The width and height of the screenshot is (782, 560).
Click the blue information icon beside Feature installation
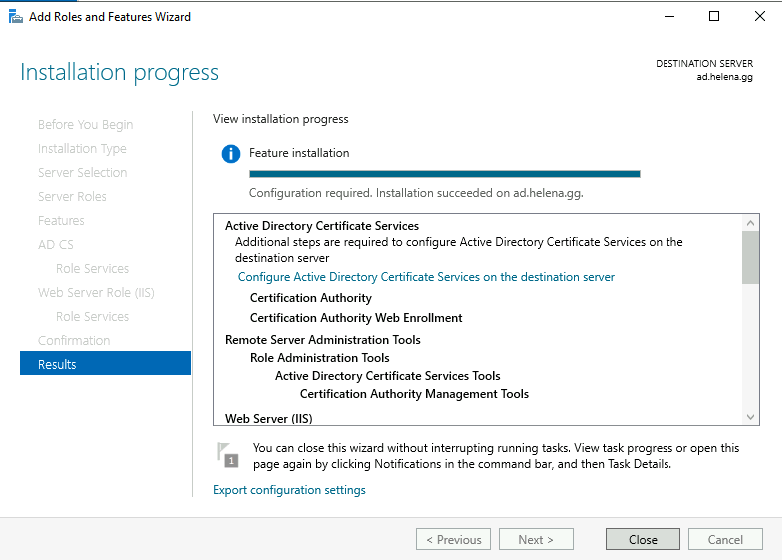point(231,154)
